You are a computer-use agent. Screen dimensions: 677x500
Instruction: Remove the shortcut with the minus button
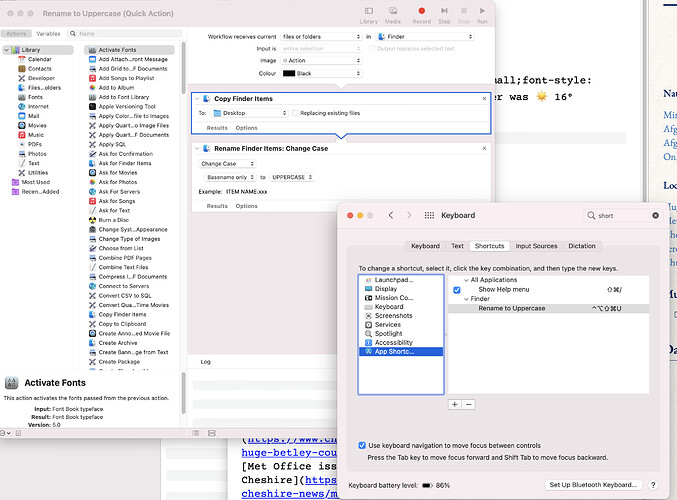468,405
